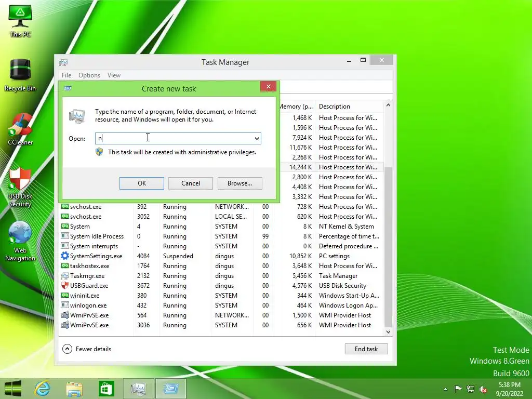This screenshot has height=399, width=532.
Task: Open the Store app on taskbar
Action: (106, 389)
